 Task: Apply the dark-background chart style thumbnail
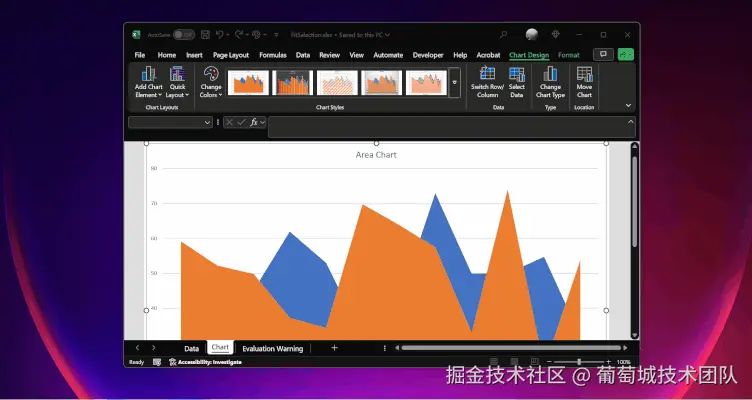293,82
